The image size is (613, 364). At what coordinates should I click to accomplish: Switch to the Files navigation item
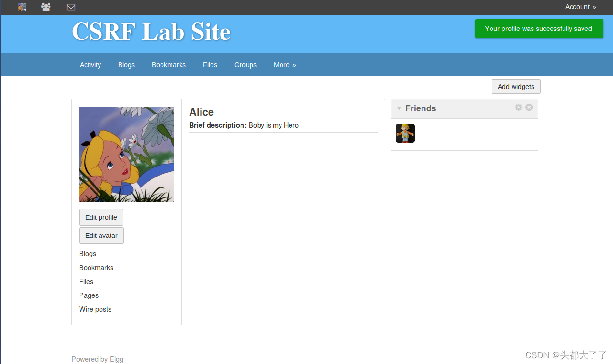210,65
